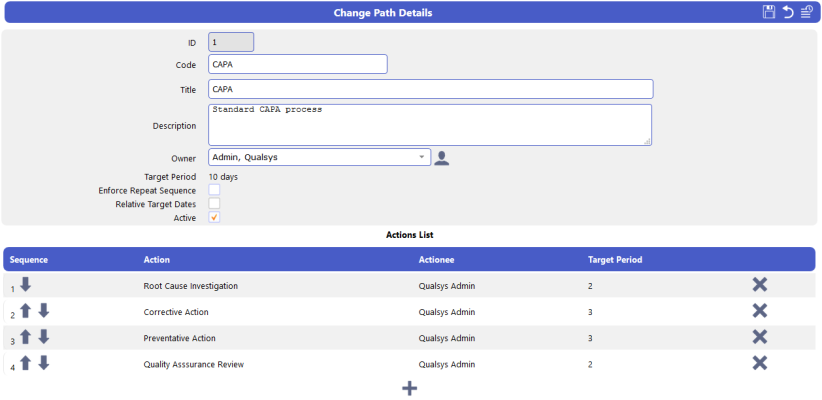
Task: Move Corrective Action down
Action: pos(44,311)
